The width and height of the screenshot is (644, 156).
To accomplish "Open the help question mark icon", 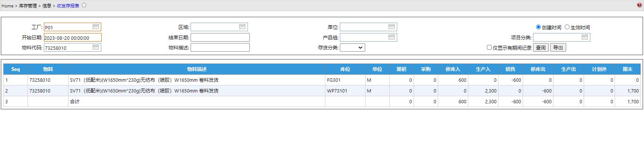I will (640, 5).
